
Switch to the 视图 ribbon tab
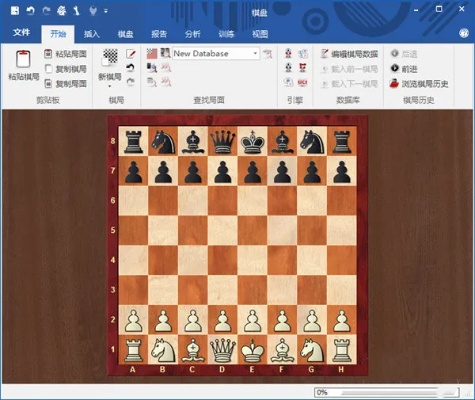(260, 34)
